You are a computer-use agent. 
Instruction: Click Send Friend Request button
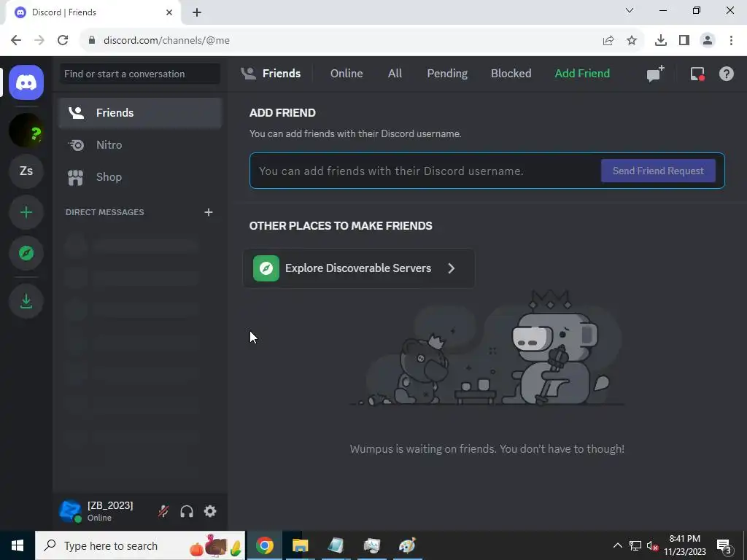(x=658, y=171)
